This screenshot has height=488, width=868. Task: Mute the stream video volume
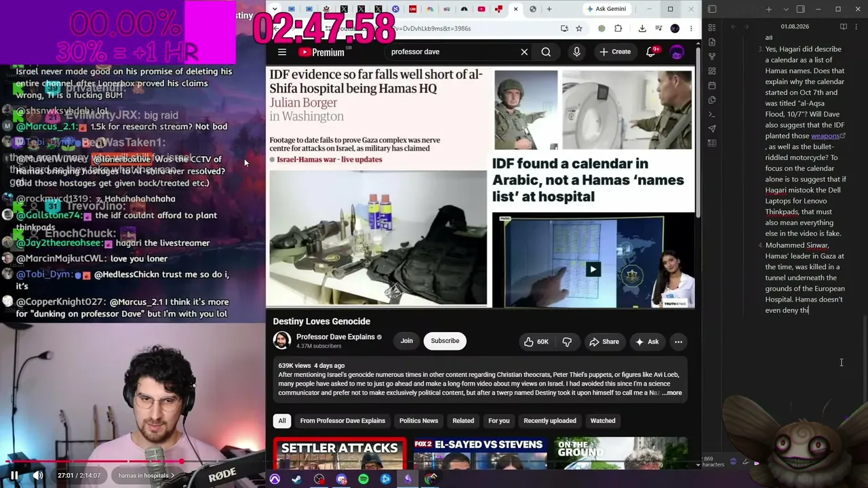tap(38, 475)
